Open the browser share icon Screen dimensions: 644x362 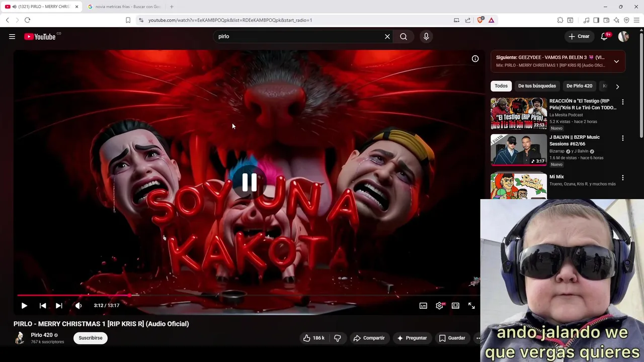pos(468,20)
